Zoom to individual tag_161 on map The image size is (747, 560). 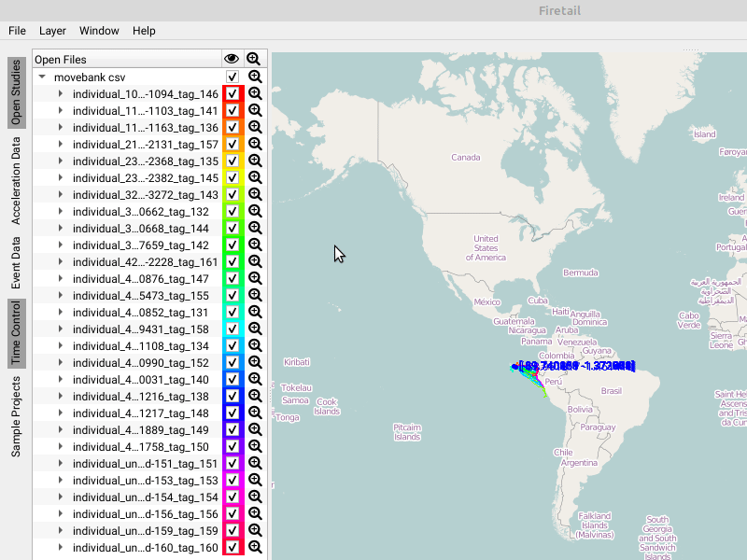pos(254,262)
